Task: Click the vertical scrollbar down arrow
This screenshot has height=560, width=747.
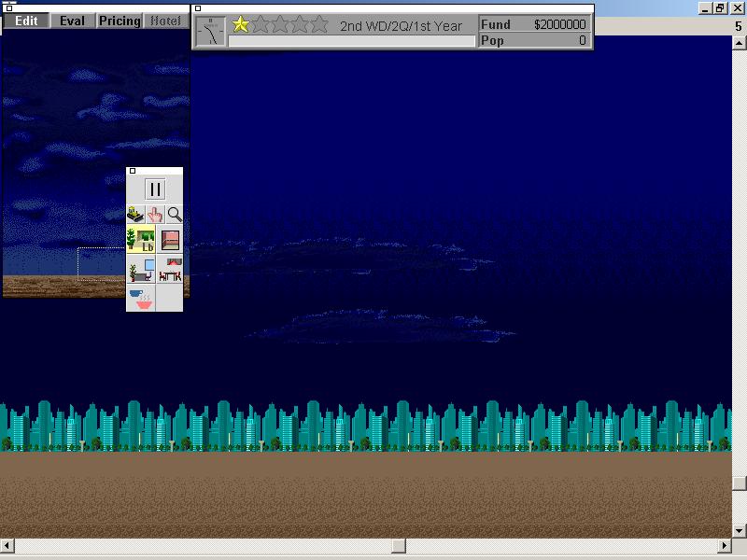Action: (x=739, y=530)
